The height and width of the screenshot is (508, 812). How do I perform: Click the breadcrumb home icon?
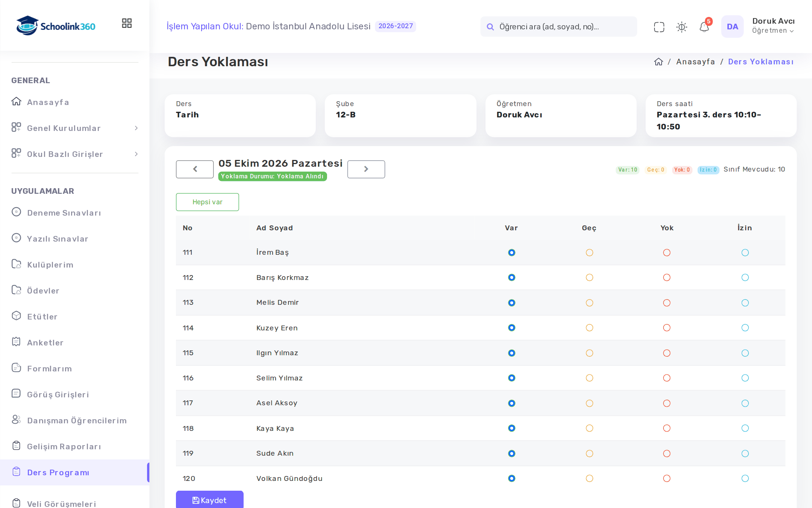pos(658,62)
